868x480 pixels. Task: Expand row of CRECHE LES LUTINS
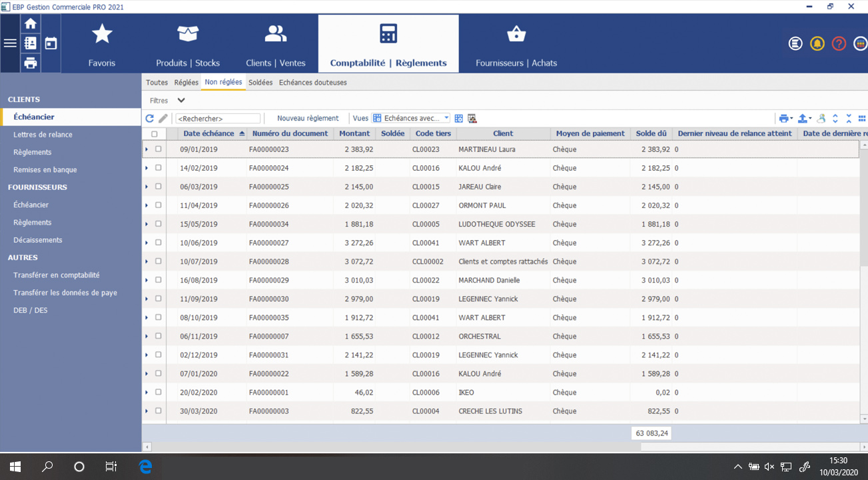pyautogui.click(x=147, y=411)
